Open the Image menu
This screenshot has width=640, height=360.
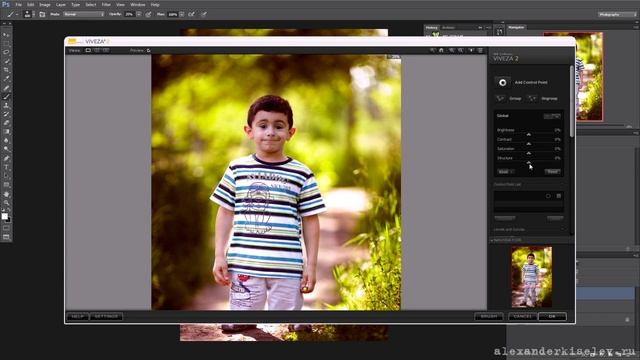pos(44,4)
